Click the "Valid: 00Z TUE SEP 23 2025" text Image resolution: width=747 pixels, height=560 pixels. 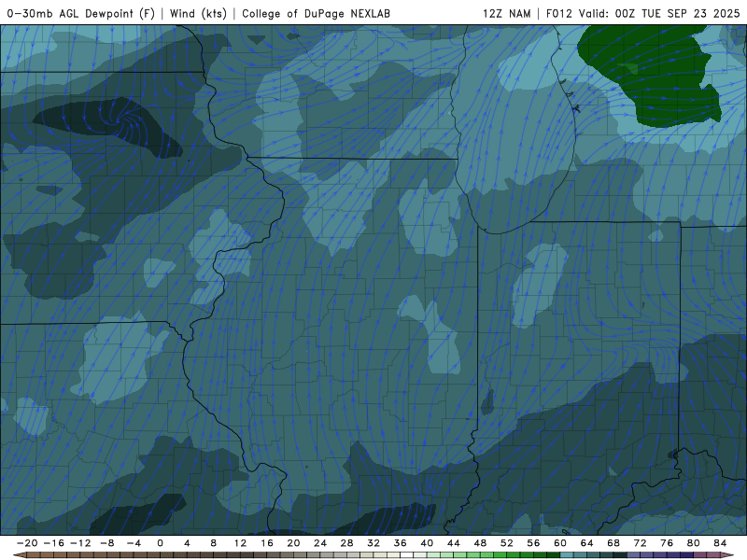click(659, 13)
